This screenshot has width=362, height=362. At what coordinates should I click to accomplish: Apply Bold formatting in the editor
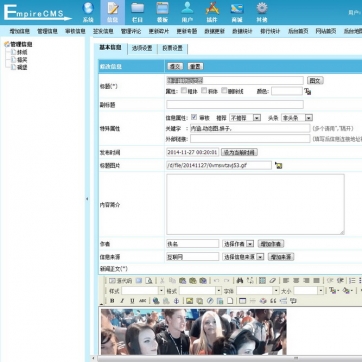112,301
